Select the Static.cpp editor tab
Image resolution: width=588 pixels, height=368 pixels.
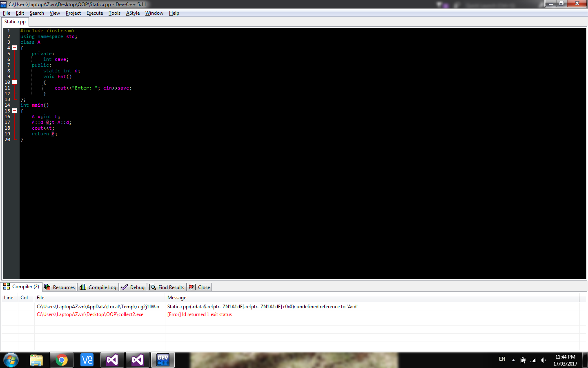click(15, 22)
